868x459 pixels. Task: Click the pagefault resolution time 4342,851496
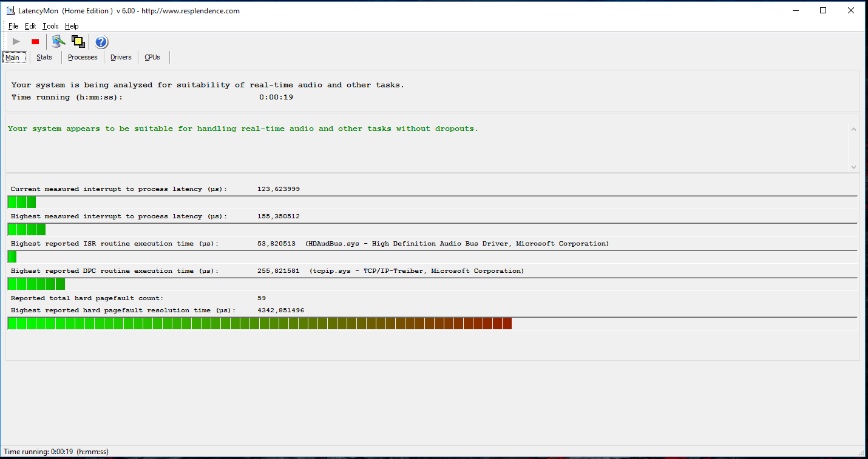(281, 310)
